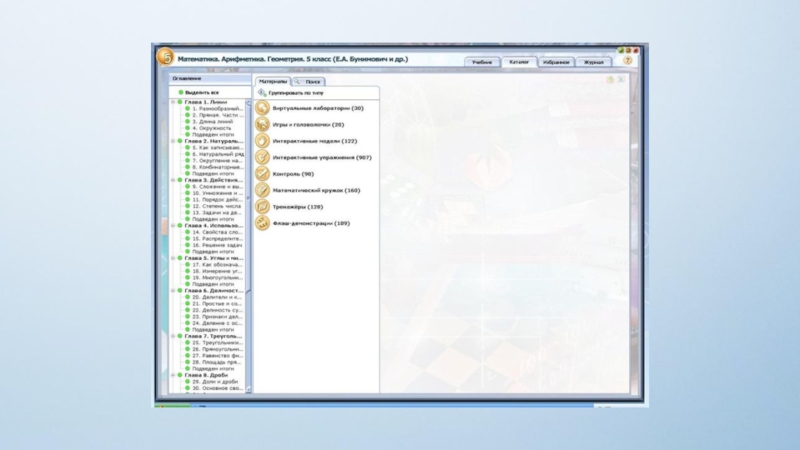Open Интерактивные упражнения category icon

[x=262, y=157]
